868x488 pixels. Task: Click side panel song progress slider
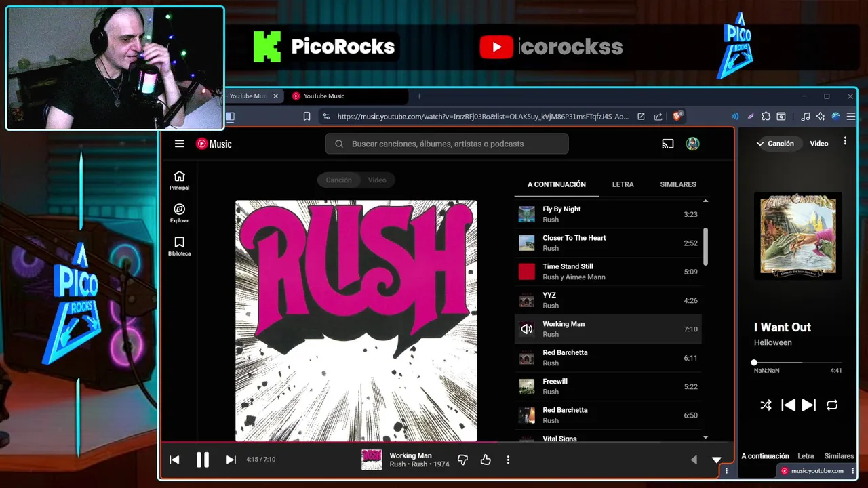798,363
